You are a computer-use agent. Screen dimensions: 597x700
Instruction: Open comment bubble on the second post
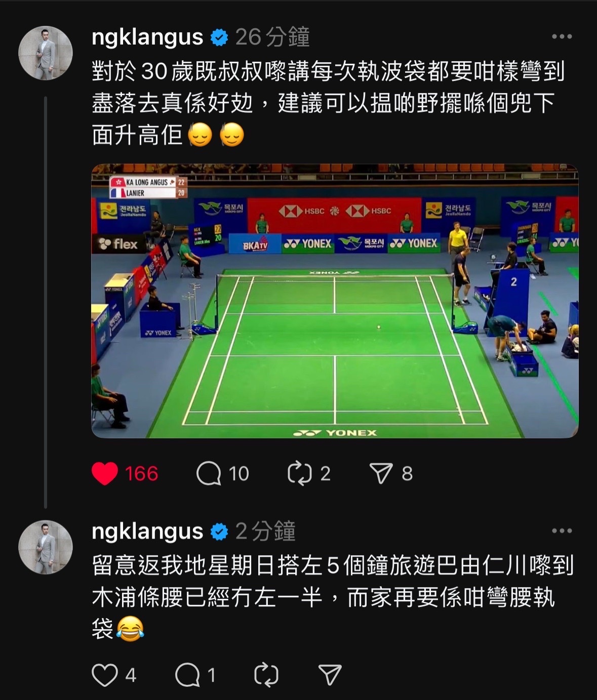(x=187, y=675)
